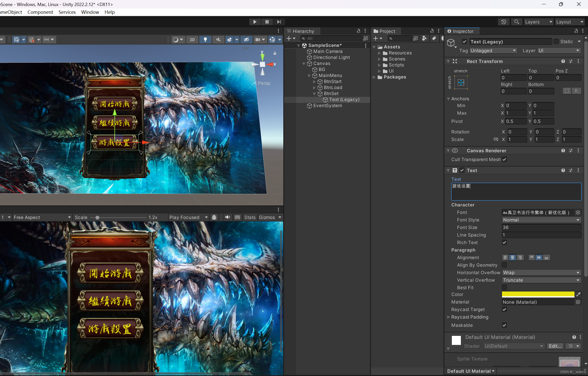Open the Window menu

90,12
